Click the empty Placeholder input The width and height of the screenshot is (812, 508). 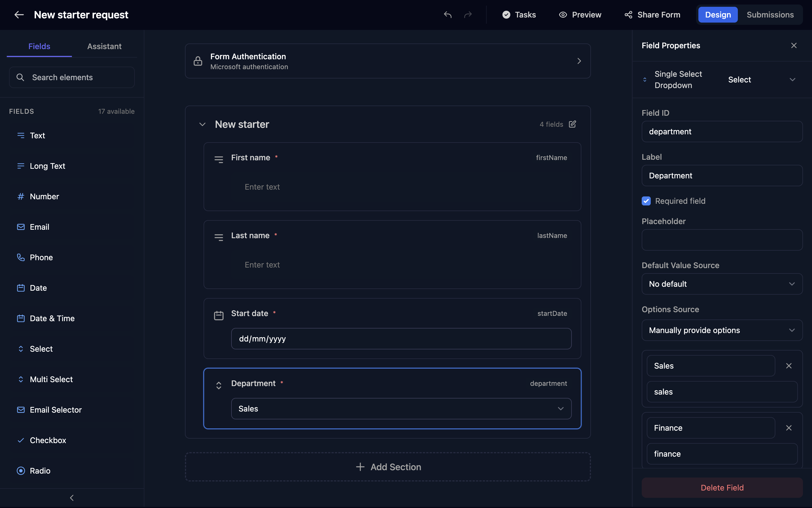click(722, 240)
